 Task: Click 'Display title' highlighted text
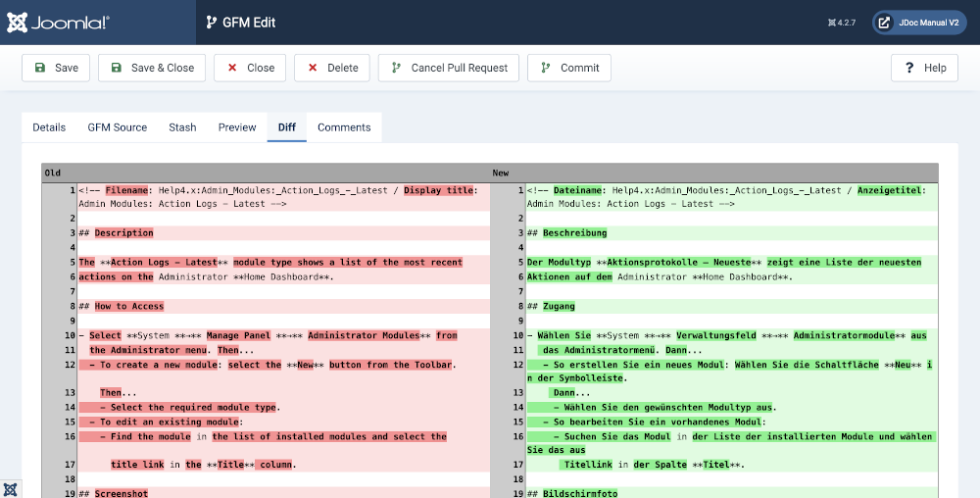438,190
